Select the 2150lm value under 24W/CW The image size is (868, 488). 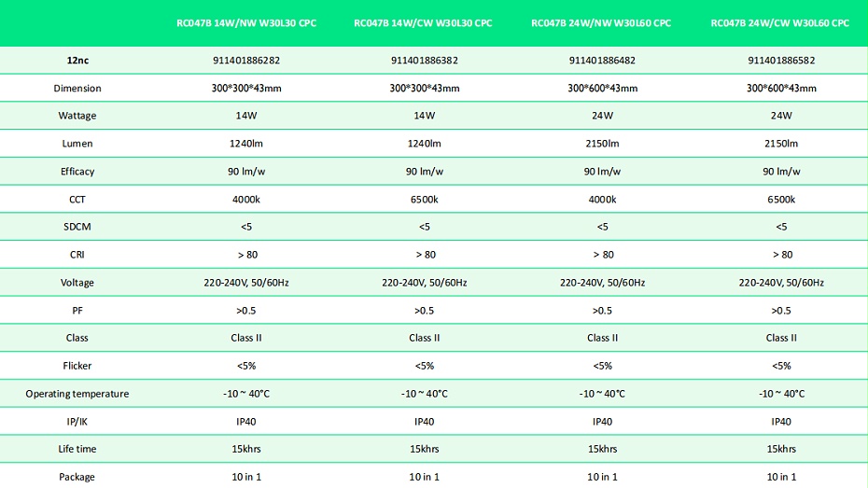pyautogui.click(x=781, y=144)
